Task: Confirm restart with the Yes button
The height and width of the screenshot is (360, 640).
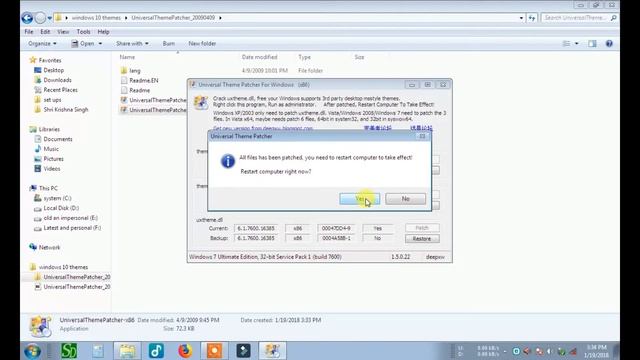Action: point(360,199)
